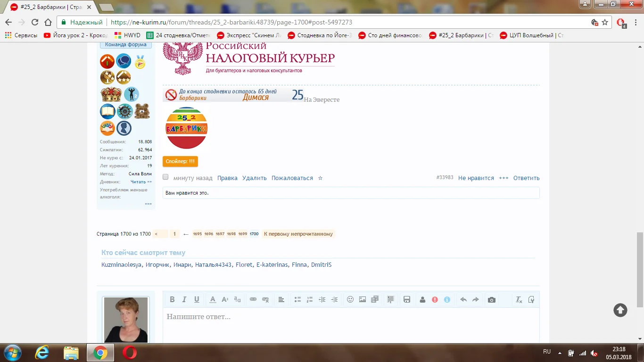Open the text alignment dropdown

point(281,299)
